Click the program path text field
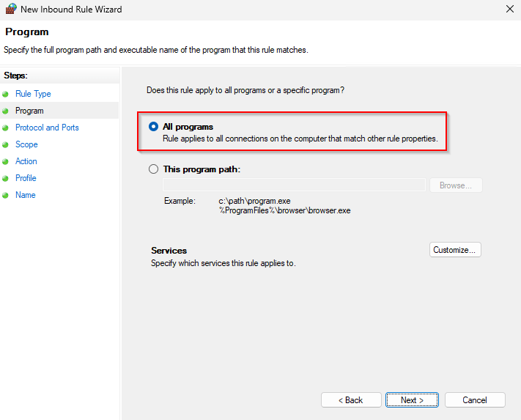The height and width of the screenshot is (420, 521). (293, 185)
